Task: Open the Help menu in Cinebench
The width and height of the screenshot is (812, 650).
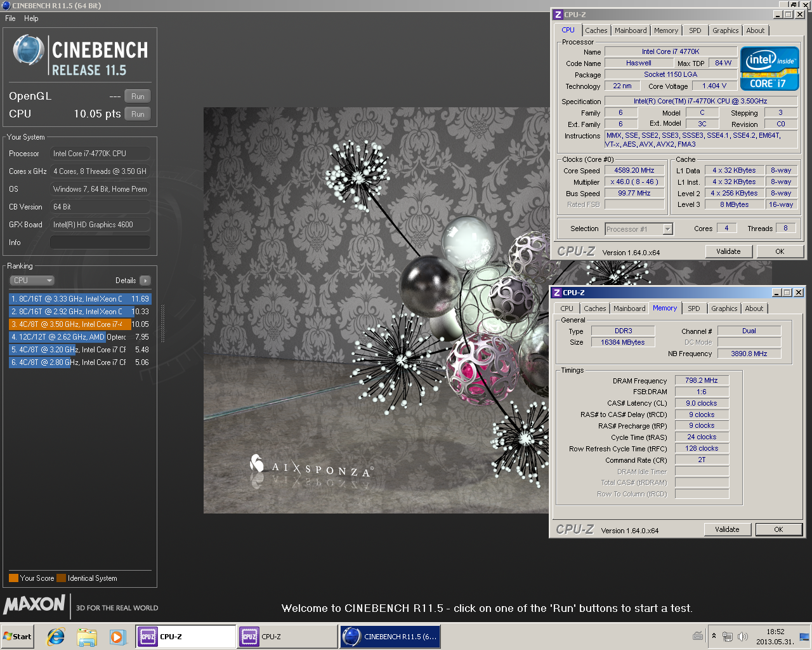Action: 31,18
